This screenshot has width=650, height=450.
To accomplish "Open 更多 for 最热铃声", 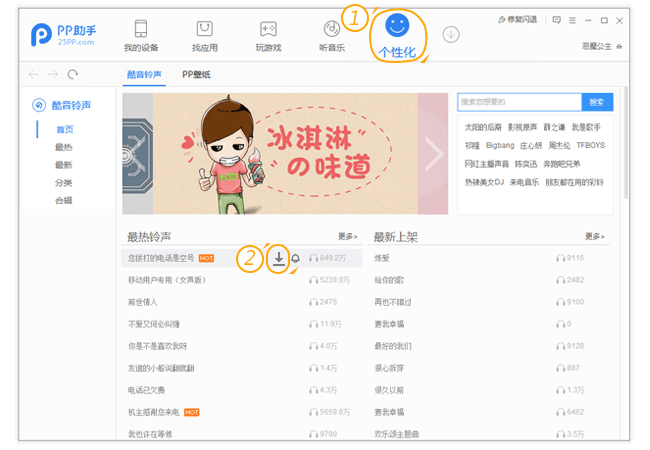I will pos(347,236).
